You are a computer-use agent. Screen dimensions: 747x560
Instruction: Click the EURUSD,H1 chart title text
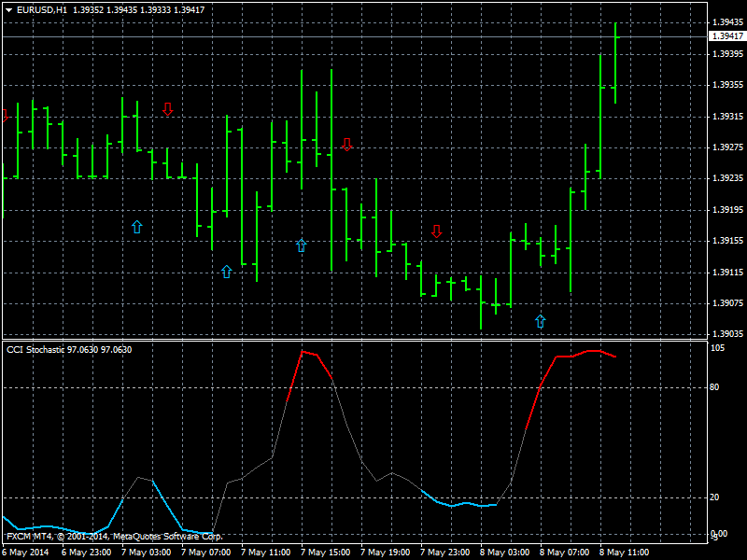[x=42, y=10]
